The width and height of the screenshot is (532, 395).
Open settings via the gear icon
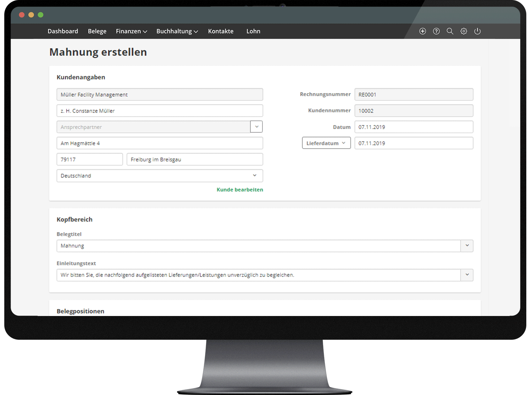[464, 31]
